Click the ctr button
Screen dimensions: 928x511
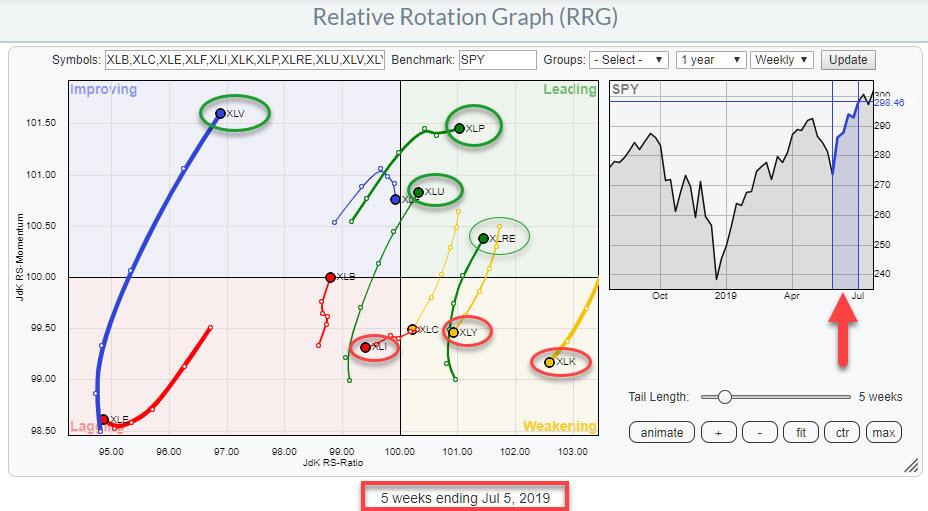842,433
